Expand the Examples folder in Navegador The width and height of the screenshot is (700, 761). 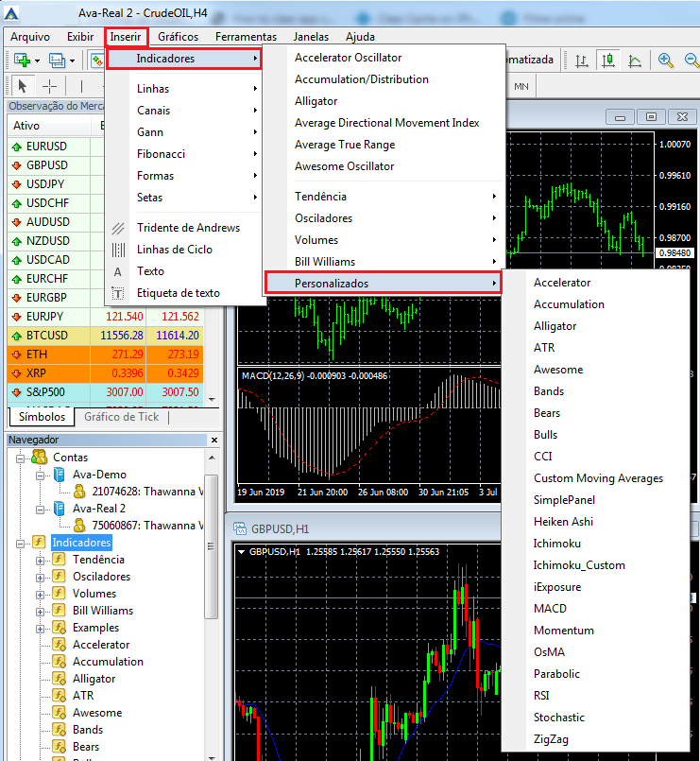click(x=41, y=628)
